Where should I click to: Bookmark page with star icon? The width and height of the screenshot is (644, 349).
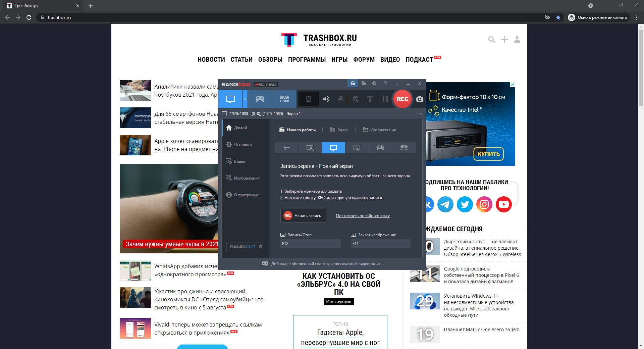point(558,17)
